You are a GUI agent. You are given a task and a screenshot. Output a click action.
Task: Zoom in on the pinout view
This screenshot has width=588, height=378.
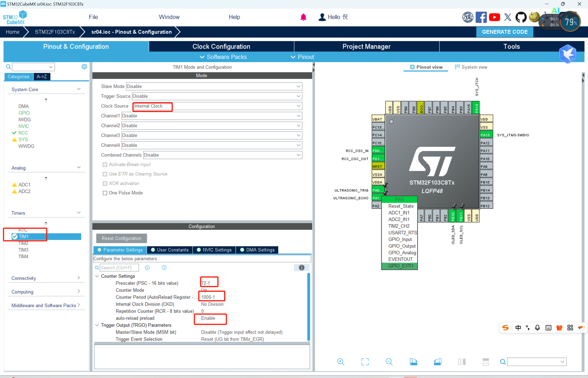(x=341, y=362)
